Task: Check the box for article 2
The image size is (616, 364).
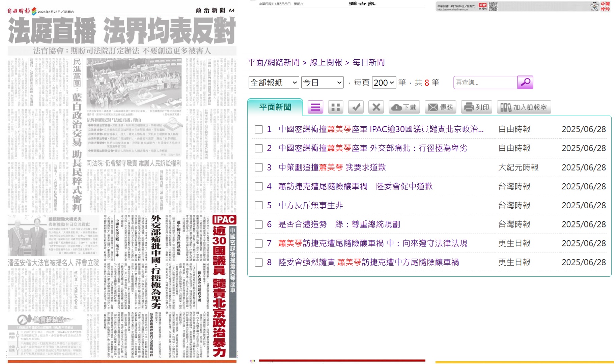Action: click(x=259, y=148)
